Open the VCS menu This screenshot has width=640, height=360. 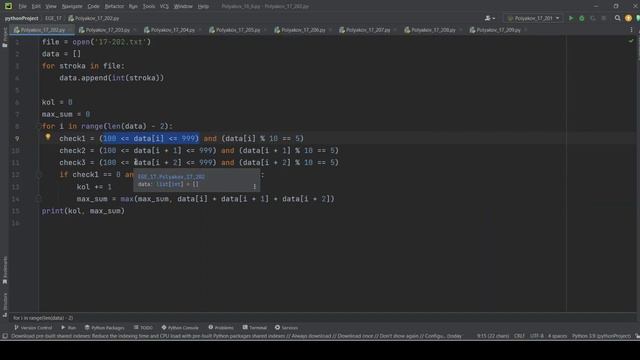[x=164, y=7]
